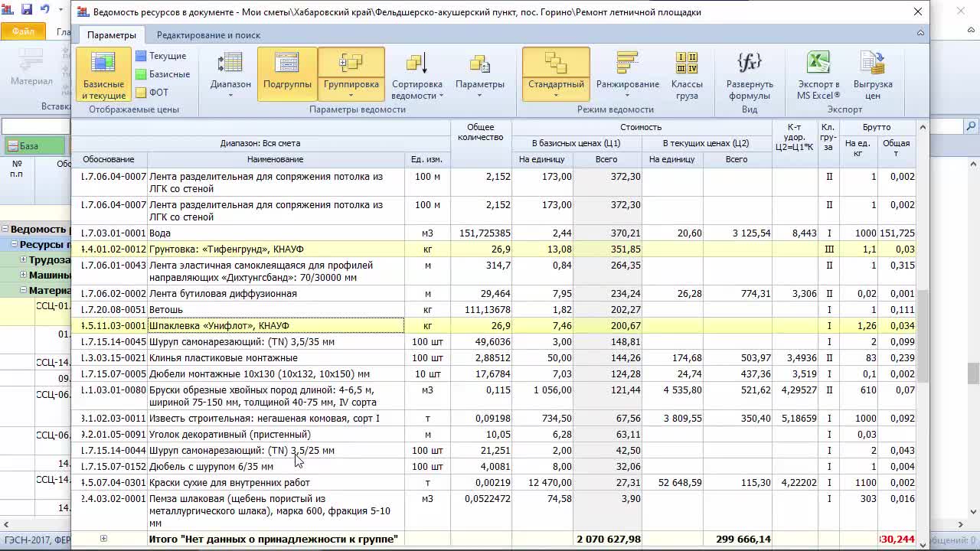Image resolution: width=980 pixels, height=551 pixels.
Task: Click the База tab in main window
Action: [x=33, y=145]
